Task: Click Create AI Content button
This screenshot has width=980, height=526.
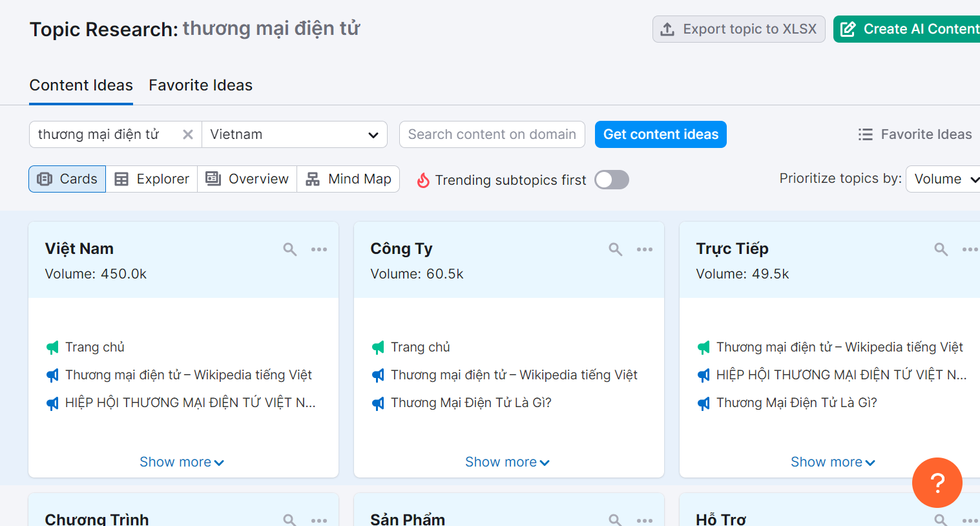Action: (907, 29)
